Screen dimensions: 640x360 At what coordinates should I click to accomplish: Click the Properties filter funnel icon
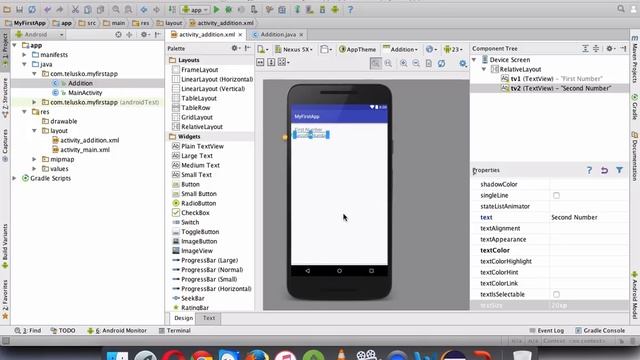pos(619,170)
